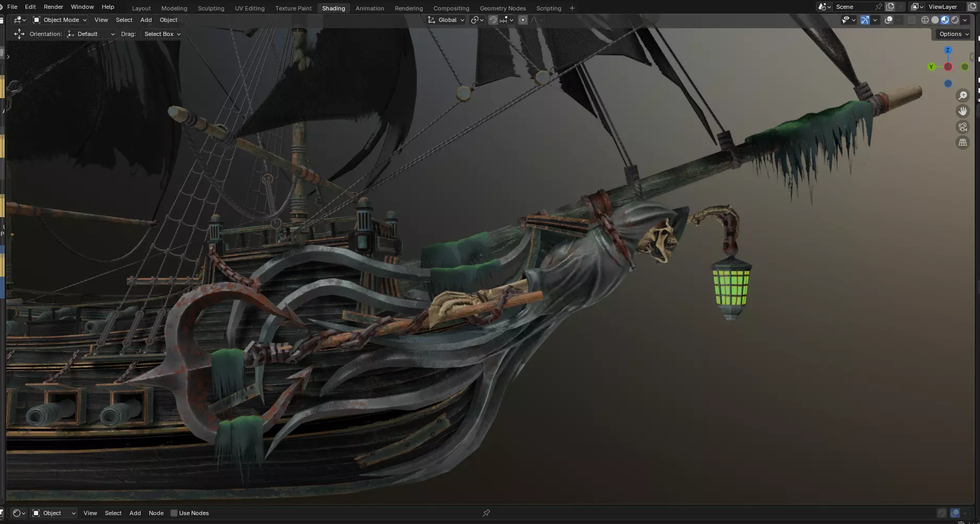The height and width of the screenshot is (524, 980).
Task: Open the shader editor Object type dropdown
Action: [54, 513]
